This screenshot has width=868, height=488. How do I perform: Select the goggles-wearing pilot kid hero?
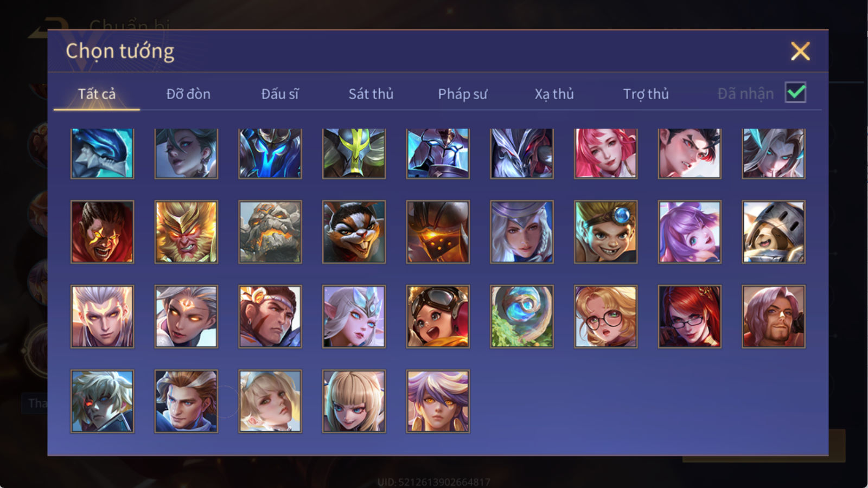click(x=438, y=317)
